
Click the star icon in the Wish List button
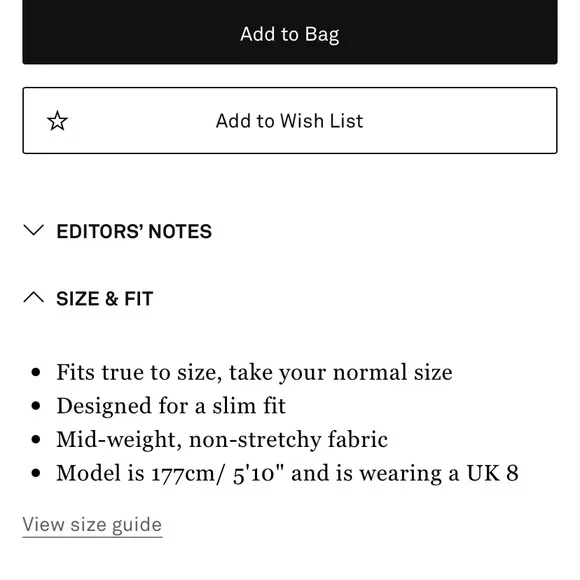57,121
